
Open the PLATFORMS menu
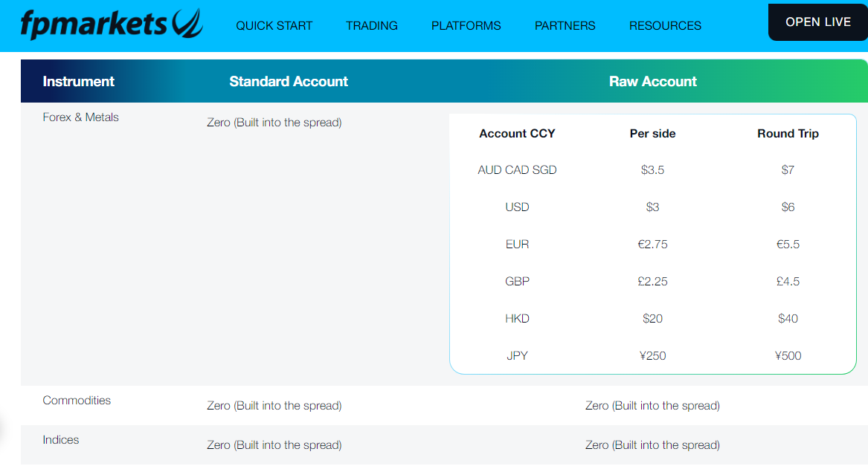tap(466, 25)
